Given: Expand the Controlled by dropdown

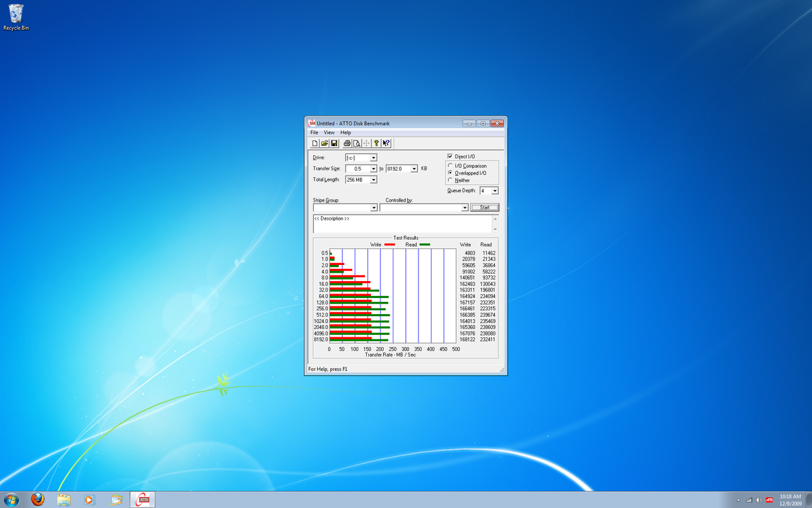Looking at the screenshot, I should (x=464, y=207).
